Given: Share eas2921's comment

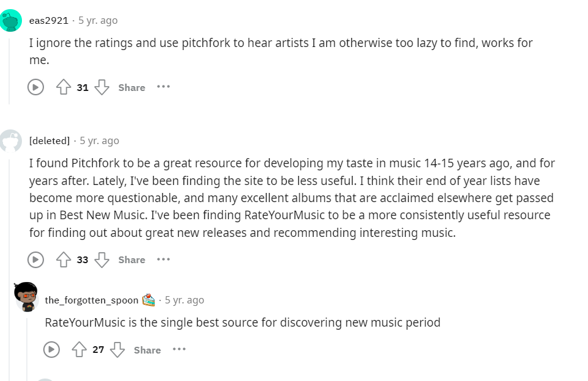Looking at the screenshot, I should [x=132, y=87].
